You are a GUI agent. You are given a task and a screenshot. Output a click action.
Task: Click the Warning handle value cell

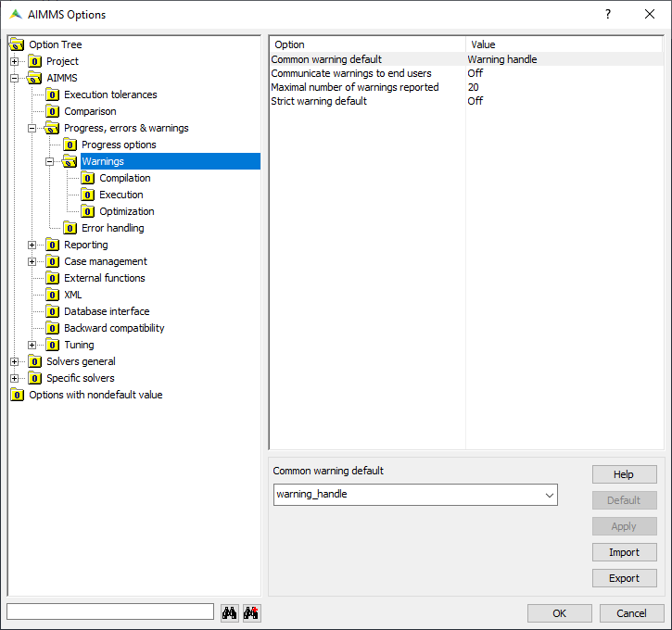pyautogui.click(x=502, y=59)
